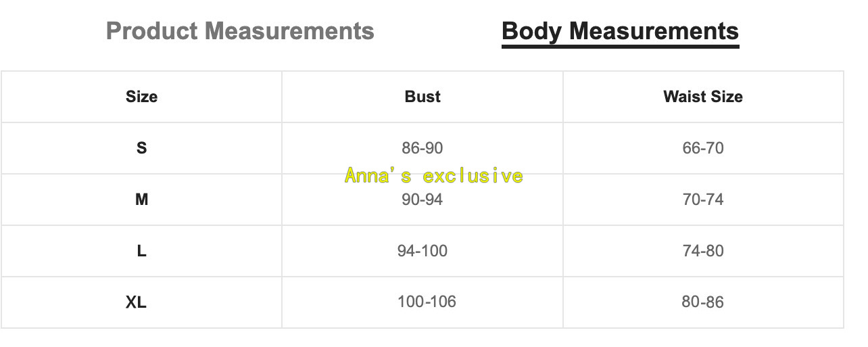Image resolution: width=868 pixels, height=347 pixels.
Task: Select the 70-74 waist cell
Action: (x=703, y=200)
